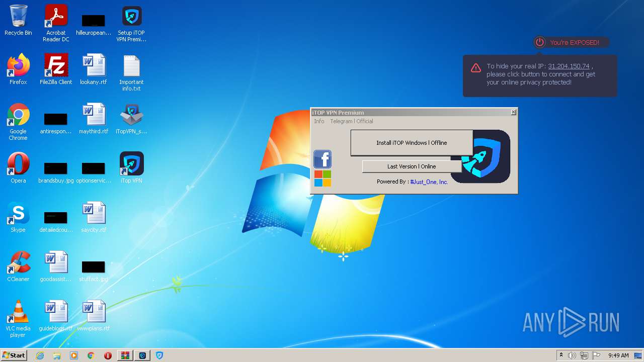Click the power button in You're EXPOSED badge
The image size is (644, 362).
[x=540, y=43]
